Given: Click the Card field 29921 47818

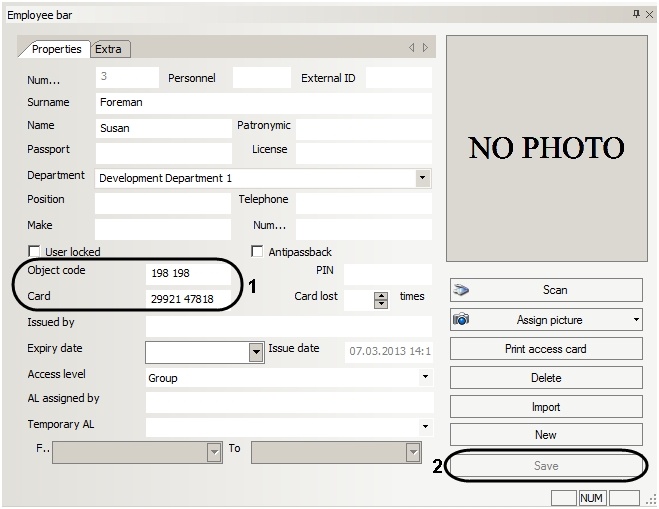Looking at the screenshot, I should coord(188,300).
